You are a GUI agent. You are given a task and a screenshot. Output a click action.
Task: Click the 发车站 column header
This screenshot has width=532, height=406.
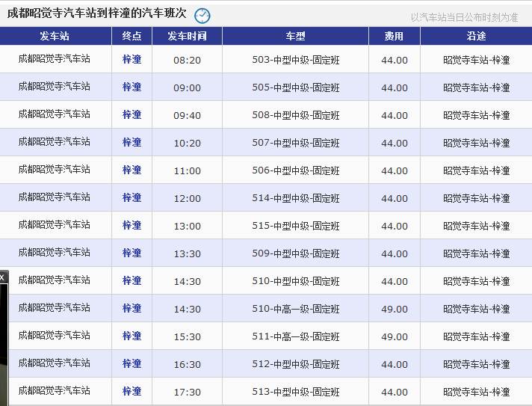point(55,36)
